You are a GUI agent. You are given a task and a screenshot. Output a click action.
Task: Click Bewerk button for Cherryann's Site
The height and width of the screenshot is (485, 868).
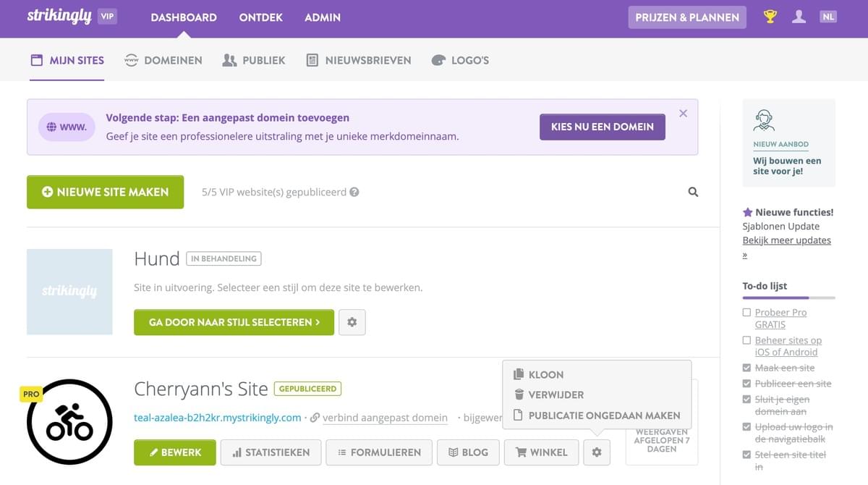click(174, 452)
